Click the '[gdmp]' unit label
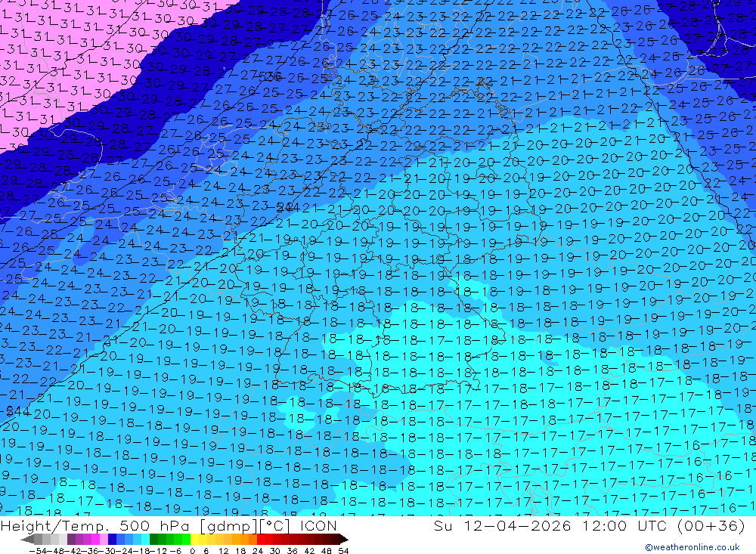The height and width of the screenshot is (554, 756). click(x=228, y=526)
